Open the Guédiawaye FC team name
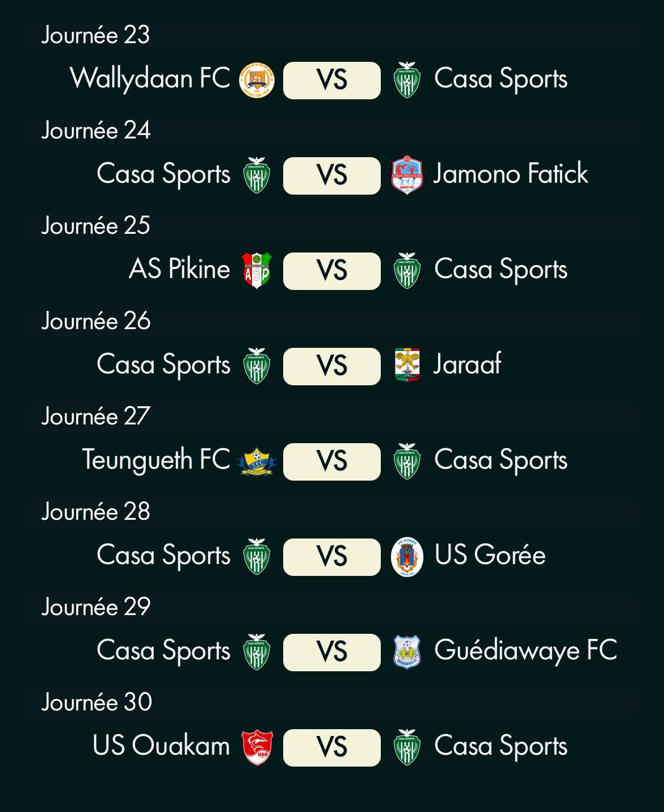Image resolution: width=664 pixels, height=812 pixels. pyautogui.click(x=526, y=651)
